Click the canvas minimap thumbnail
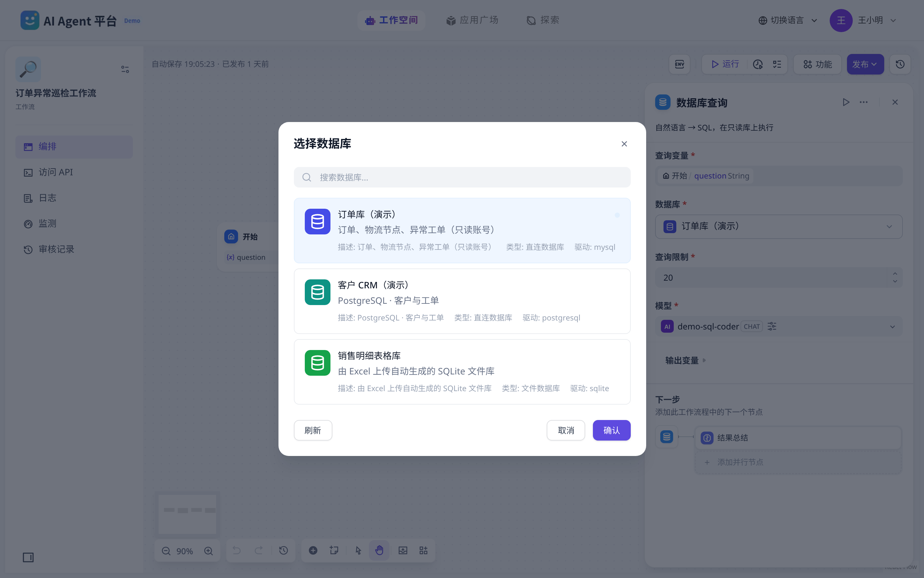 [187, 514]
